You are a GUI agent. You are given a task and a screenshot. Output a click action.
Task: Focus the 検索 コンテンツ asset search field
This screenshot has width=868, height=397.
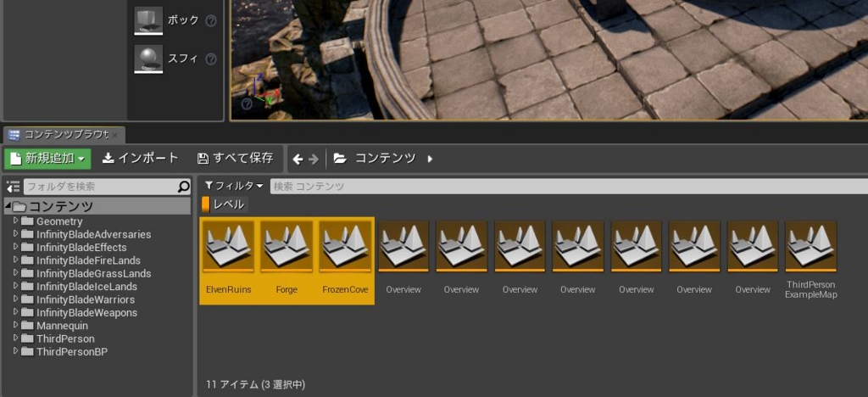click(x=569, y=187)
